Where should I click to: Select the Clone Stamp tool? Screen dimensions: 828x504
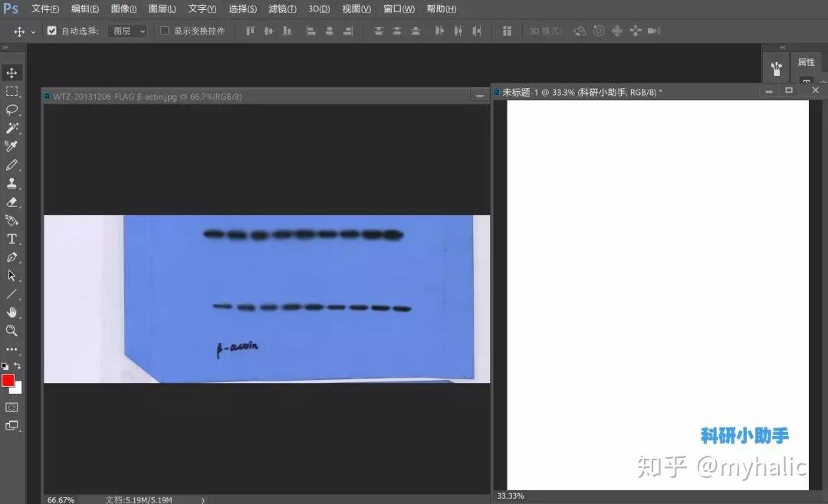(11, 183)
